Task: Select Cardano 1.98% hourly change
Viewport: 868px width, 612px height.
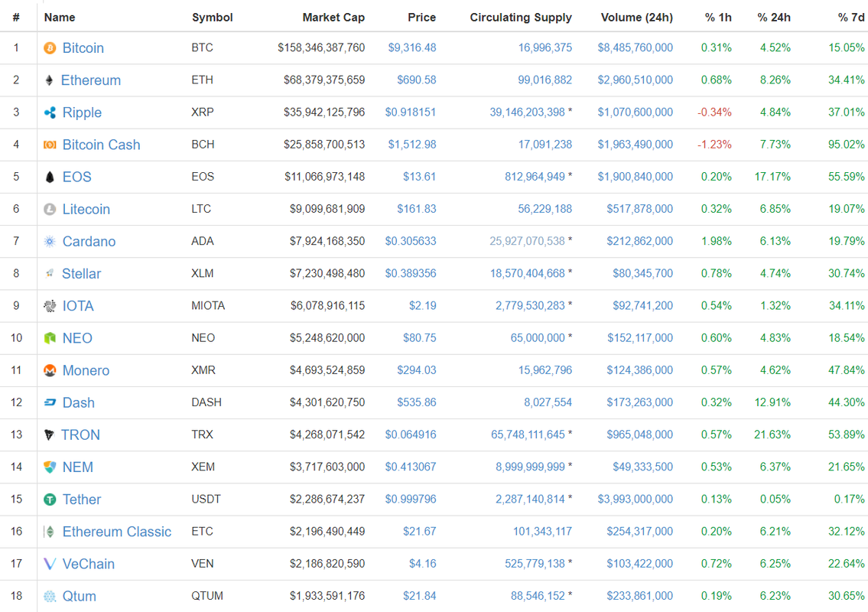Action: (x=717, y=242)
